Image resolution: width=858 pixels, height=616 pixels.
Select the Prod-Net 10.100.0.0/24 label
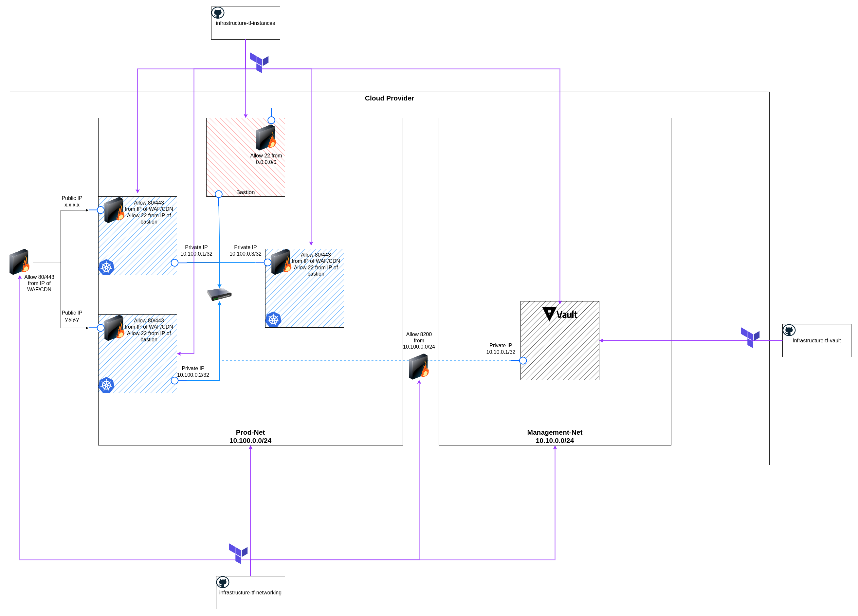(x=250, y=436)
